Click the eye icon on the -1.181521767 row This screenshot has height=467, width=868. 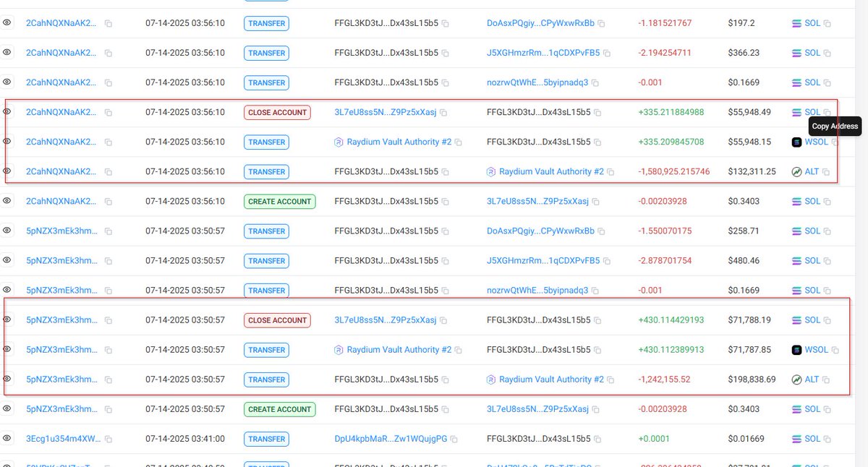(7, 23)
